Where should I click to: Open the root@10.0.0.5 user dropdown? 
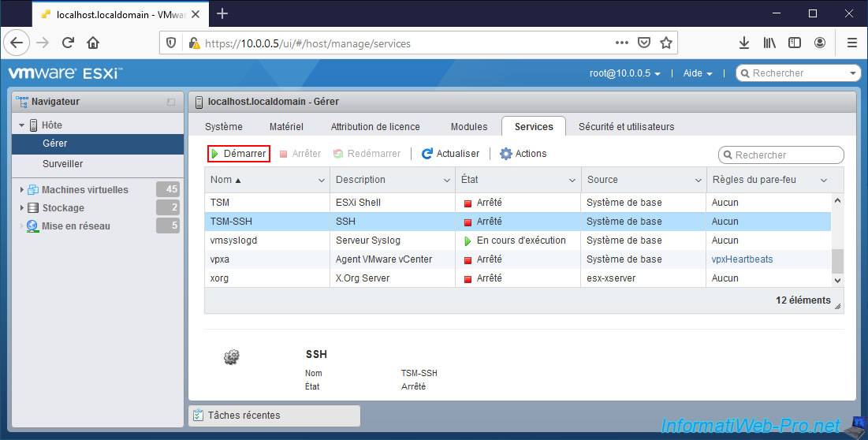coord(624,73)
